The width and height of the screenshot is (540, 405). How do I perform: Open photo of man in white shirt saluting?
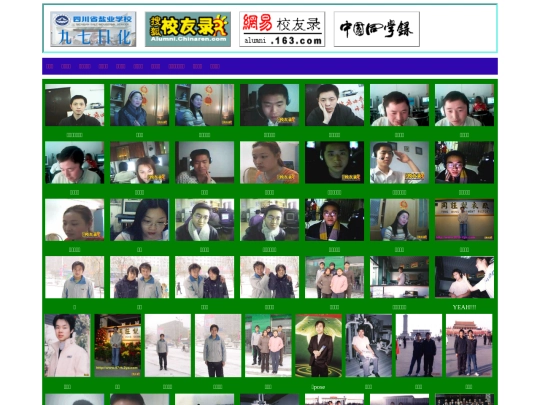pos(399,162)
